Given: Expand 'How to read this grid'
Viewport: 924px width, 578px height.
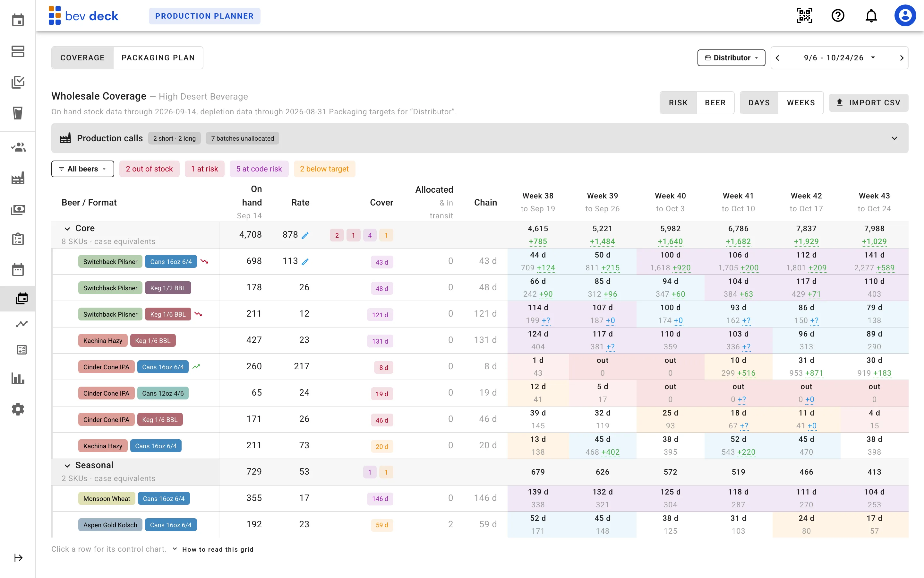Looking at the screenshot, I should pyautogui.click(x=213, y=549).
